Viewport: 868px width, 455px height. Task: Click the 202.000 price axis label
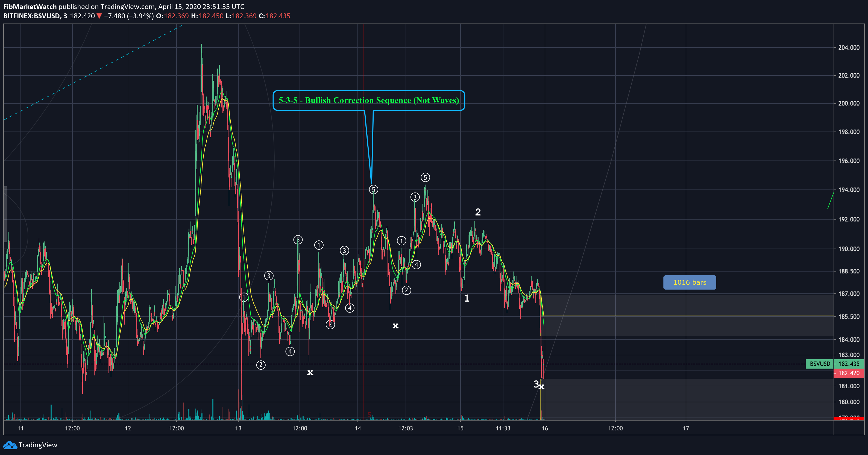[x=848, y=75]
